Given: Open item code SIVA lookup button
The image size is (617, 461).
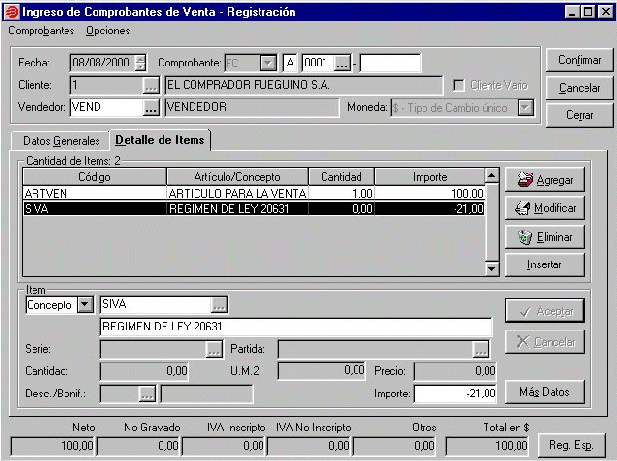Looking at the screenshot, I should [x=219, y=304].
